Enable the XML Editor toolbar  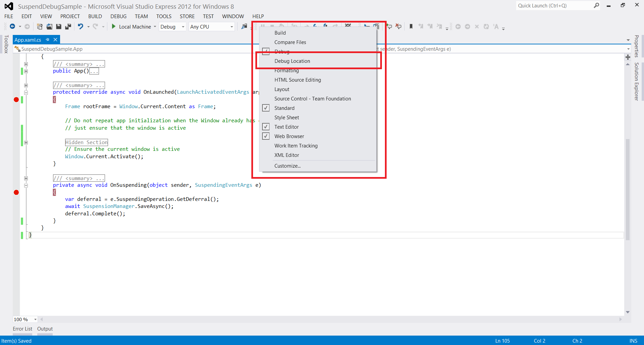(x=318, y=155)
